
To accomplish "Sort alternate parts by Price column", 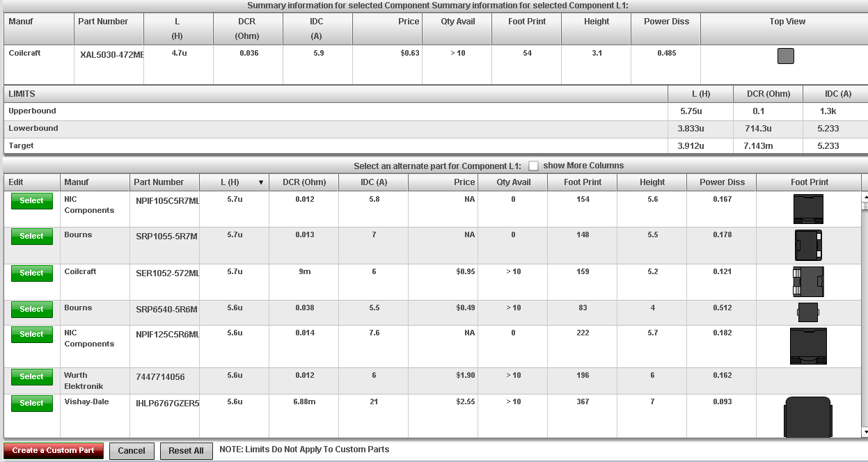I will coord(443,182).
